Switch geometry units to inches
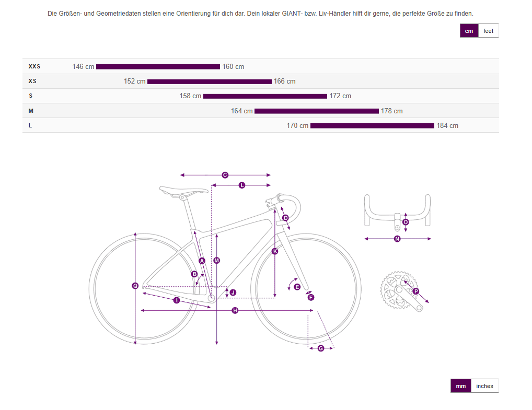The width and height of the screenshot is (532, 410). pyautogui.click(x=484, y=386)
